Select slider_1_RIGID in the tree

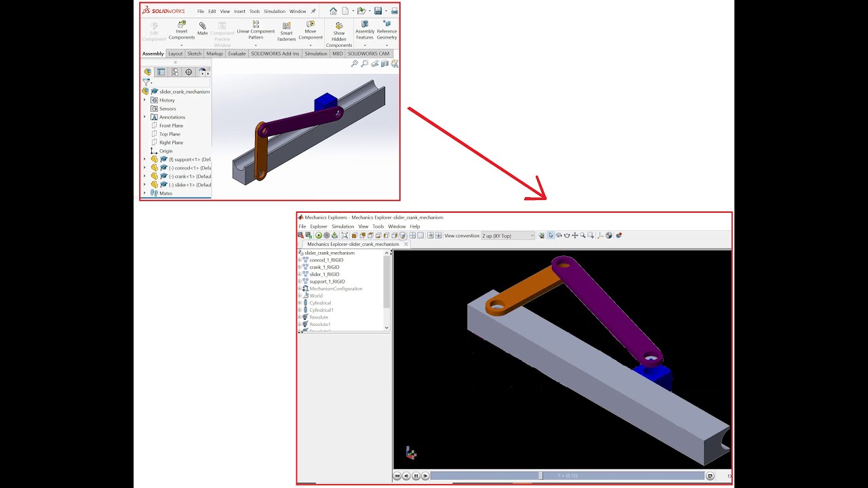[324, 274]
